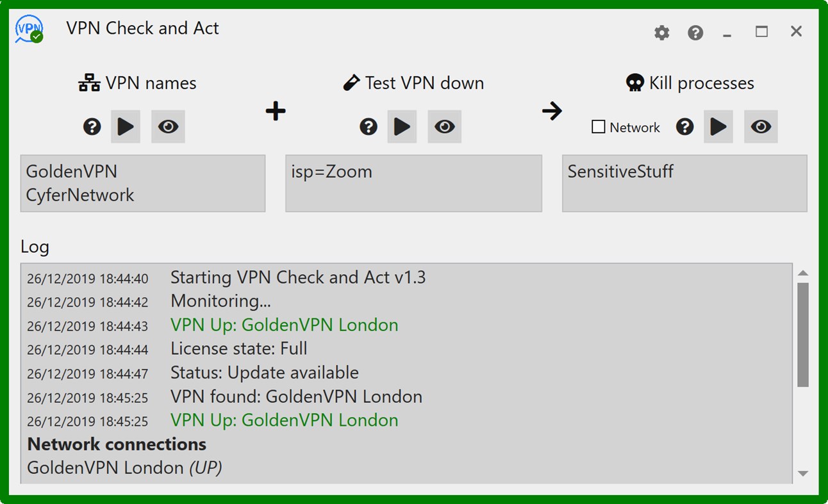
Task: Open app help from the title bar question mark
Action: pos(695,33)
